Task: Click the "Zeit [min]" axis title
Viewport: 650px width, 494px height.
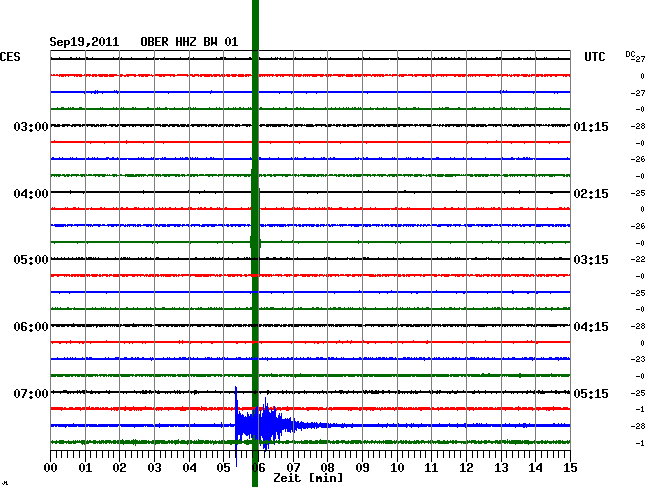Action: (x=308, y=478)
